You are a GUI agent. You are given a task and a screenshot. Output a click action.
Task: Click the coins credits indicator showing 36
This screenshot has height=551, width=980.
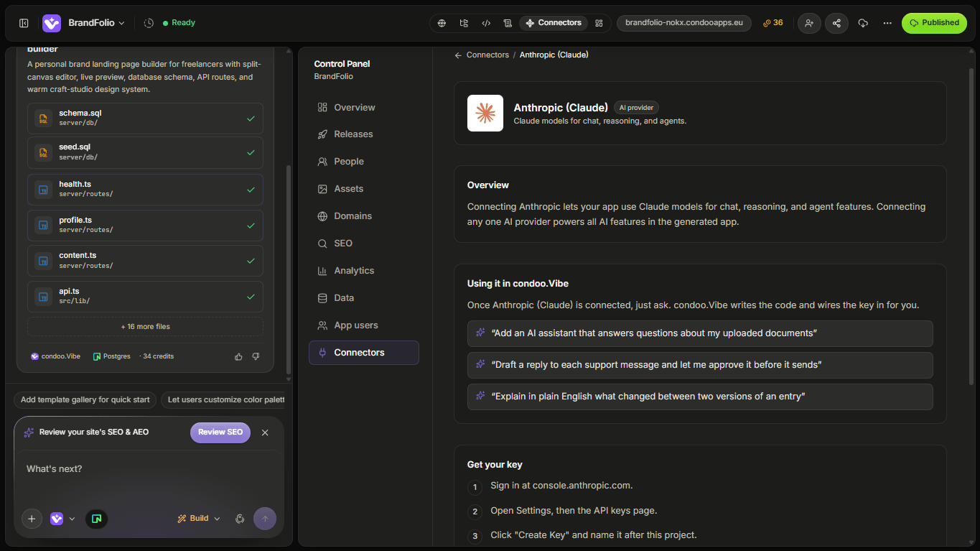point(773,23)
